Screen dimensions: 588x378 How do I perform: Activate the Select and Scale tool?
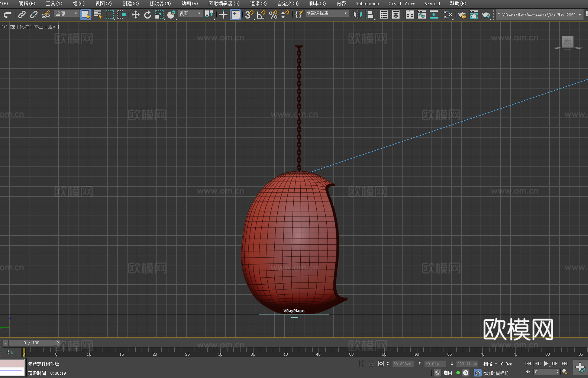coord(159,14)
